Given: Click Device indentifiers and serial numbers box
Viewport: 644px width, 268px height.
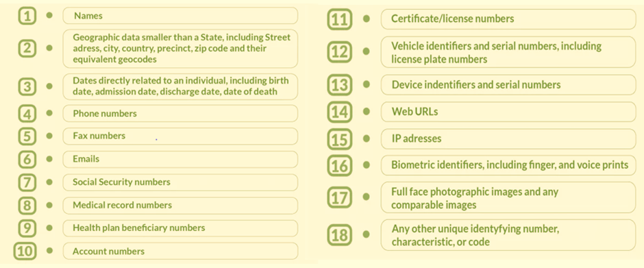Looking at the screenshot, I should point(508,85).
